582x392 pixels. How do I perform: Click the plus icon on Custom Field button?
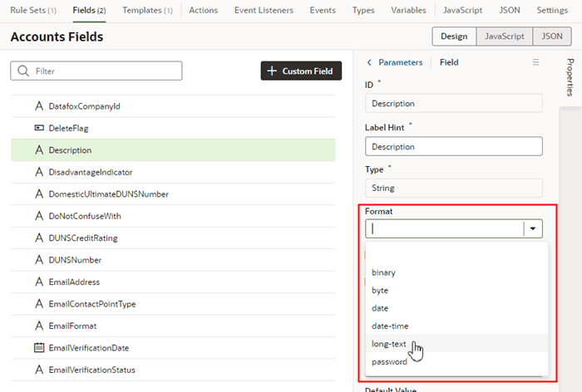point(272,71)
